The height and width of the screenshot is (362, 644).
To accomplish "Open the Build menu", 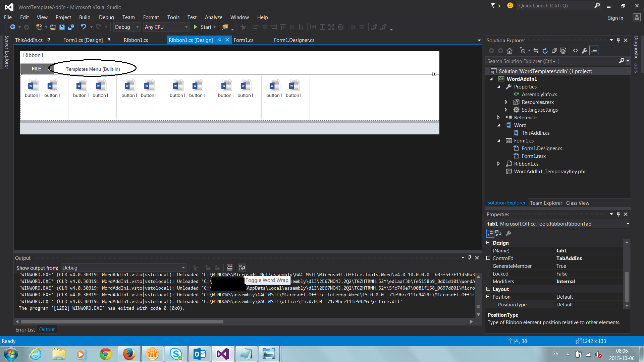I will [85, 17].
